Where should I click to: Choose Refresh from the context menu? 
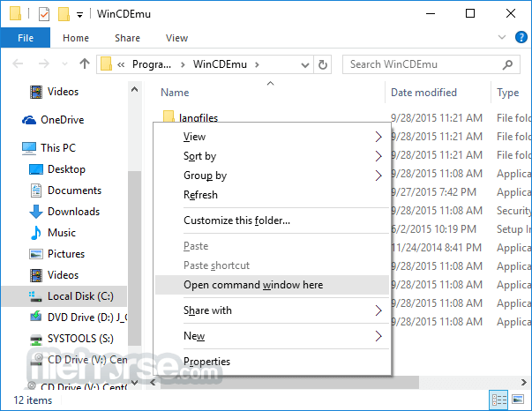pyautogui.click(x=272, y=195)
